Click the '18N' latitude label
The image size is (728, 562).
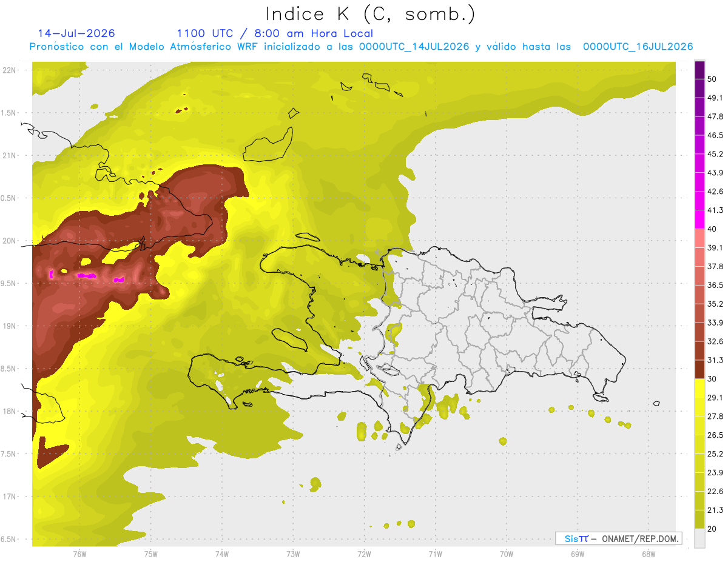[x=10, y=412]
